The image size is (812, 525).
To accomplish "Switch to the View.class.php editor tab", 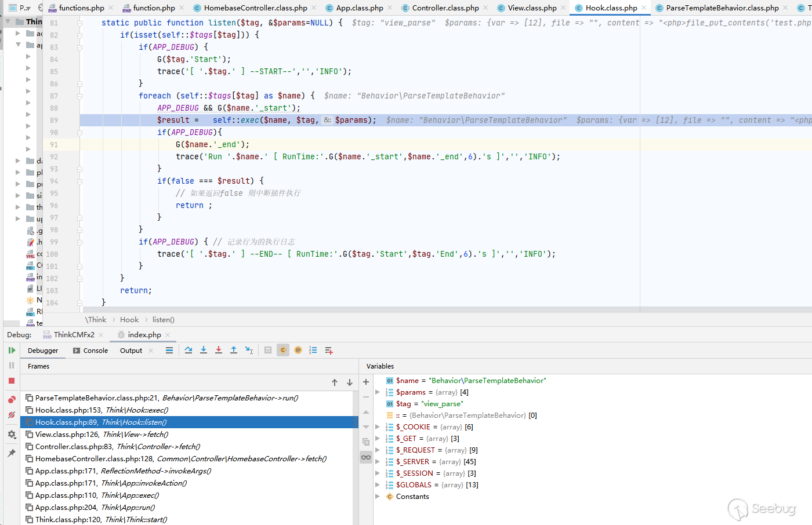I will pos(532,8).
